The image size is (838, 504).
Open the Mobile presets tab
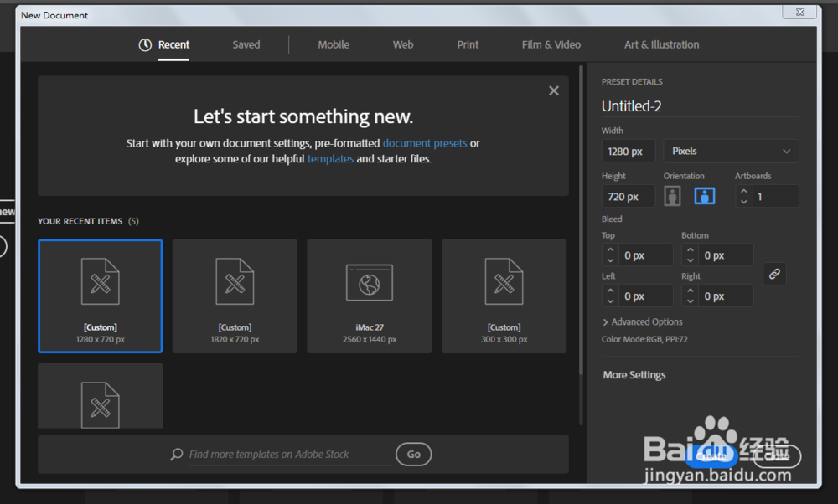coord(334,45)
